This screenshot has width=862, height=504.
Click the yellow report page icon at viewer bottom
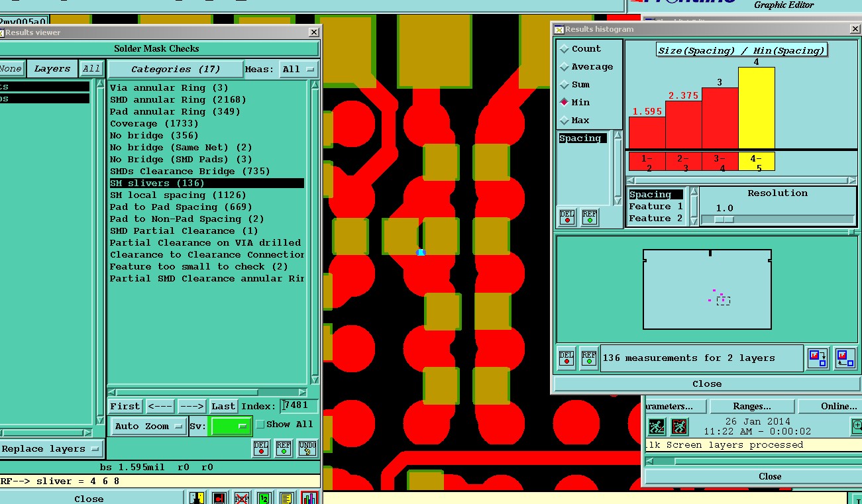click(x=286, y=498)
